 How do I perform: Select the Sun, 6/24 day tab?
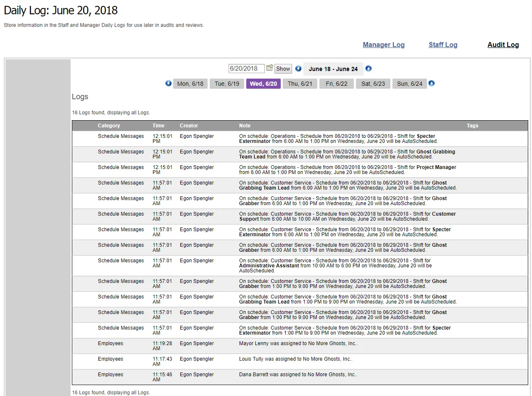[x=410, y=84]
